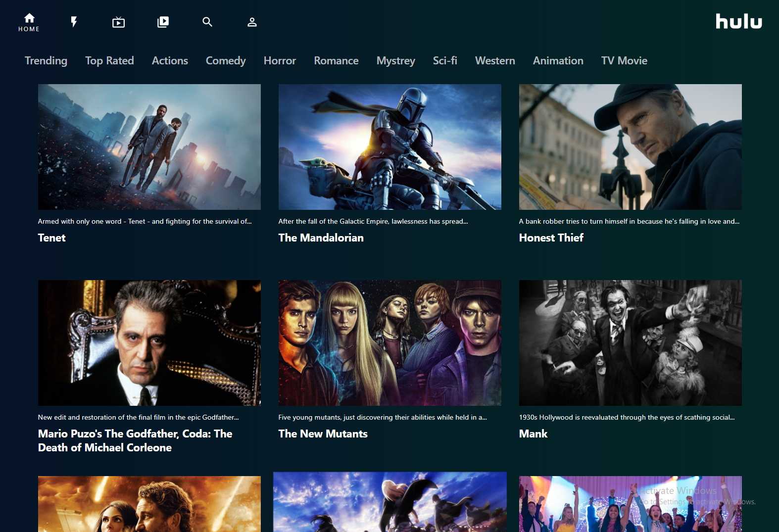Click the 'New edit and restoration' description
Screen dimensions: 779x532
139,417
